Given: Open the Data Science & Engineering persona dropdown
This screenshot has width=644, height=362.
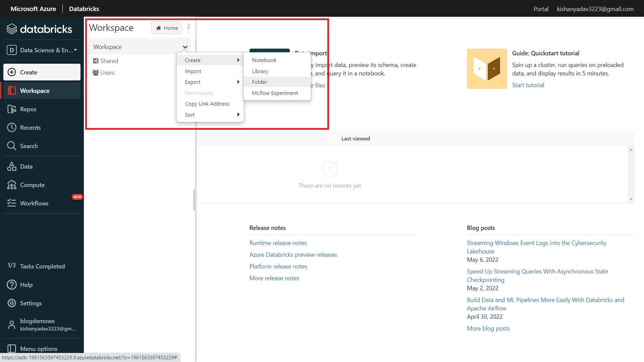Looking at the screenshot, I should pyautogui.click(x=42, y=50).
